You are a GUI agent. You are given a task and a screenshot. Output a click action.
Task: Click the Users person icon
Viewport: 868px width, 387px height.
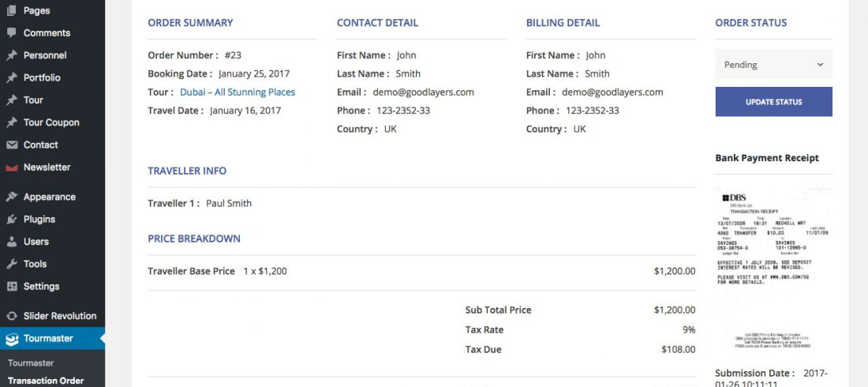12,242
